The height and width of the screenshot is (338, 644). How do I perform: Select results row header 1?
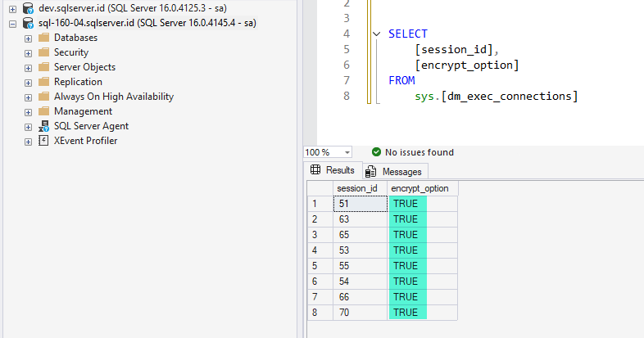320,204
